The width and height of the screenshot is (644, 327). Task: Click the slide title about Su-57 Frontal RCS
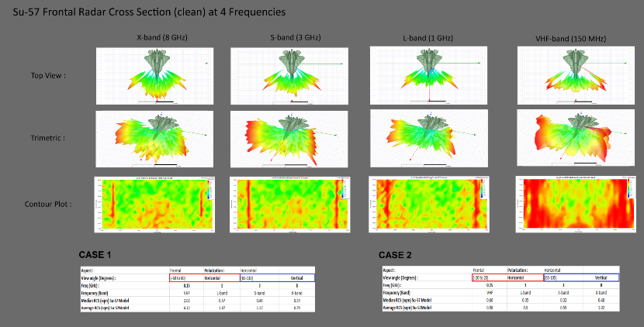coord(149,12)
